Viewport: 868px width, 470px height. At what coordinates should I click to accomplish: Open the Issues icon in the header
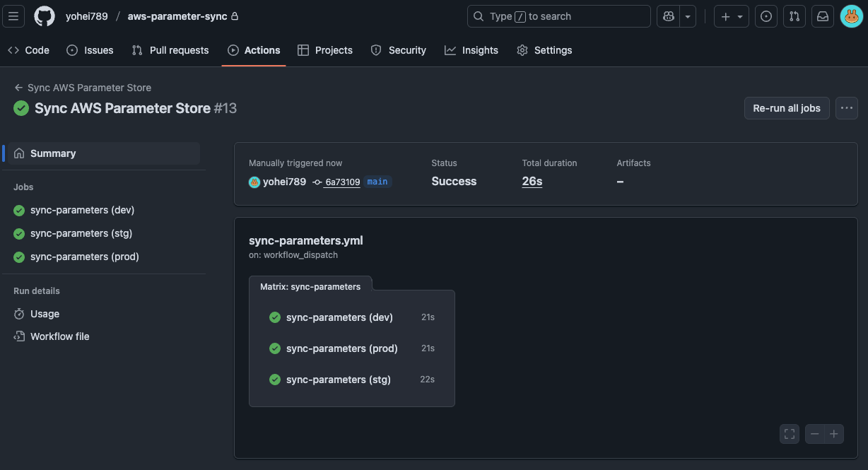tap(766, 16)
